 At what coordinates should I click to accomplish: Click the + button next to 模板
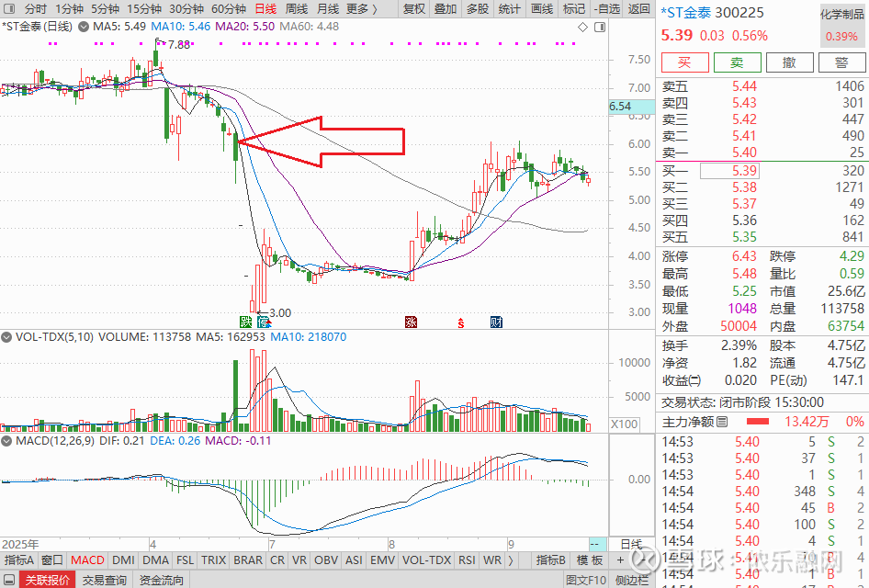point(620,560)
